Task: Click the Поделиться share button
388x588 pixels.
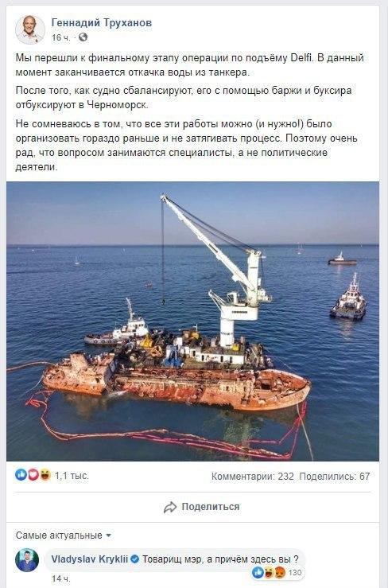Action: pos(201,507)
